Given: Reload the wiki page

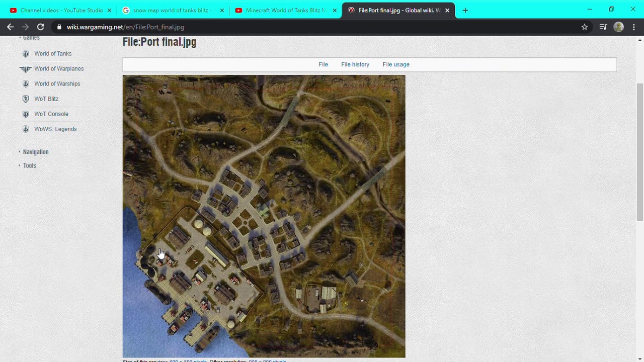Looking at the screenshot, I should click(41, 27).
